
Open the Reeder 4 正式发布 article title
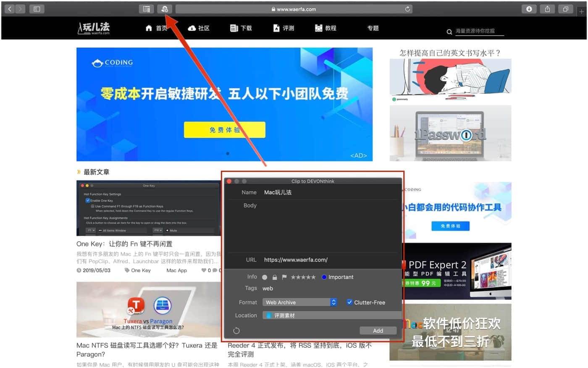point(299,350)
